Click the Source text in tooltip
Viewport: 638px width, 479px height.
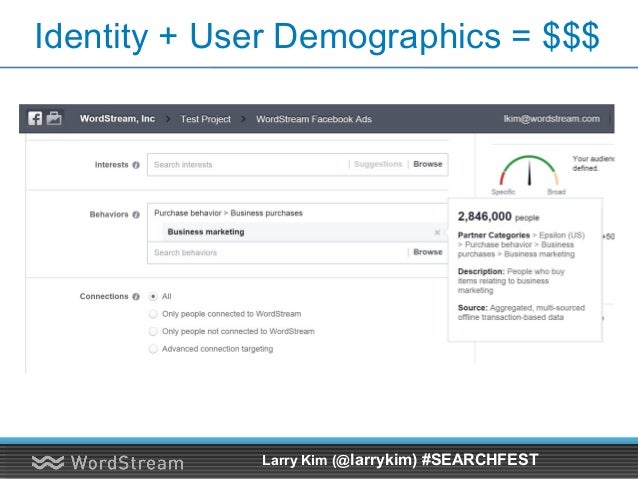(x=521, y=313)
